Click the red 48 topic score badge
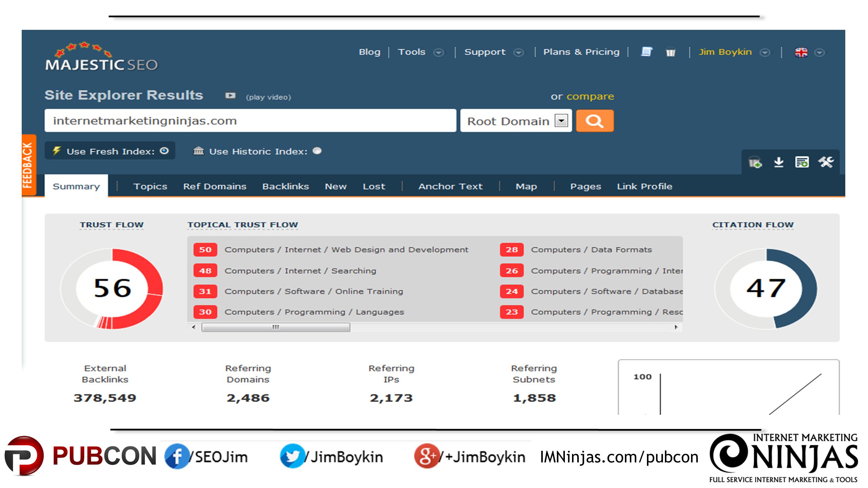Viewport: 868px width, 488px height. pyautogui.click(x=205, y=271)
